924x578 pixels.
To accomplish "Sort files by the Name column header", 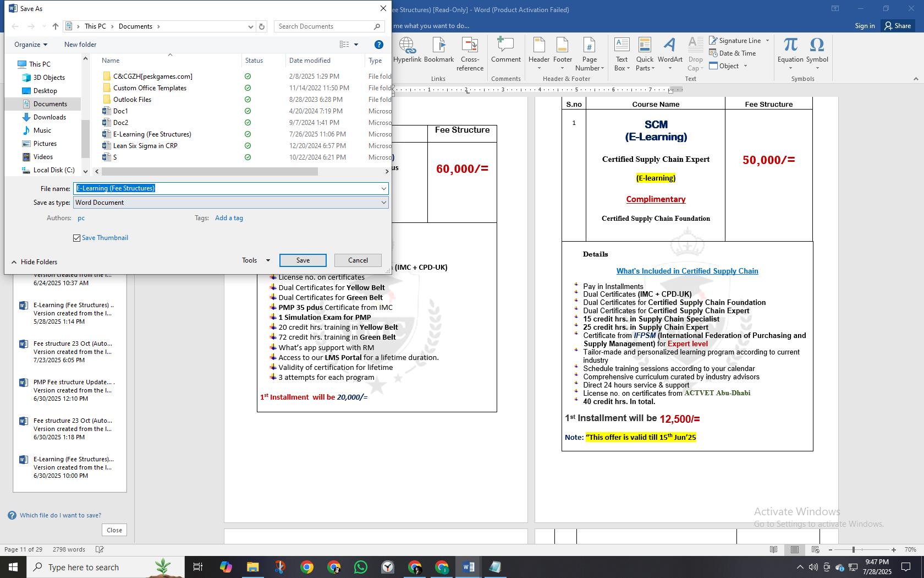I will click(111, 61).
